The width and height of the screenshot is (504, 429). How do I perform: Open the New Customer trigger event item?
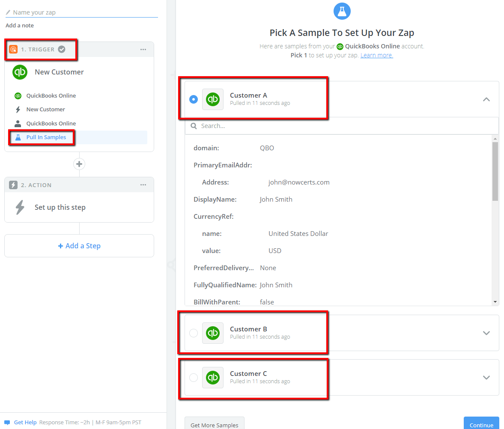(45, 110)
